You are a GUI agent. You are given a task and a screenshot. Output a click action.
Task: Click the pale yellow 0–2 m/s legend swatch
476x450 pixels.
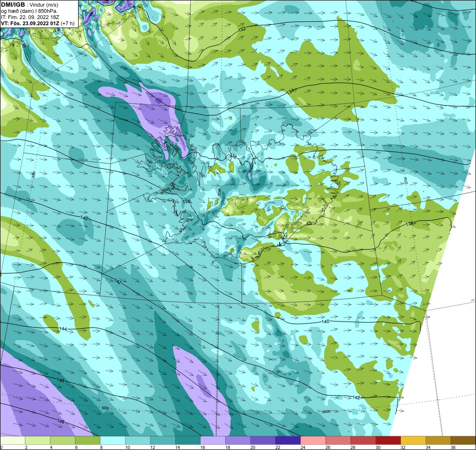point(12,440)
